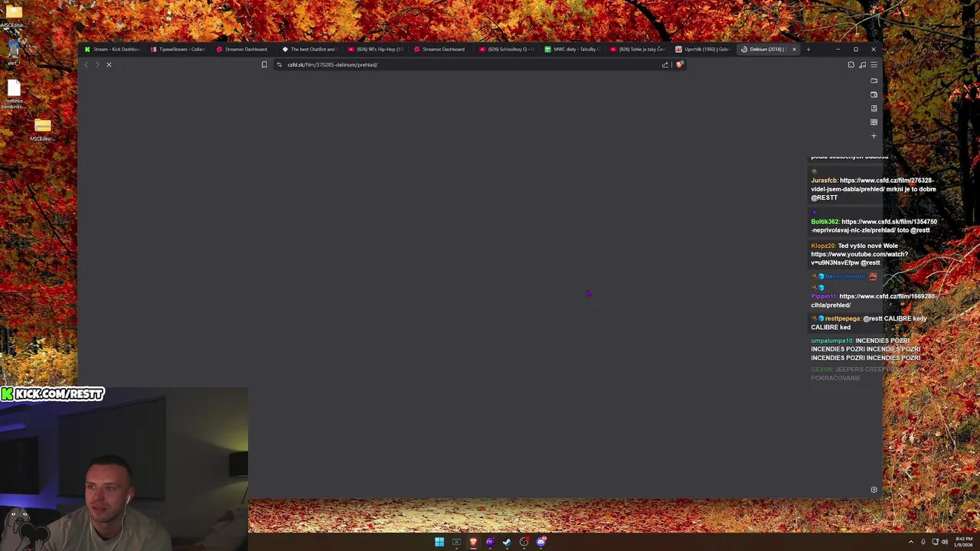Open Boltik362's csfd.sk film link

click(874, 226)
